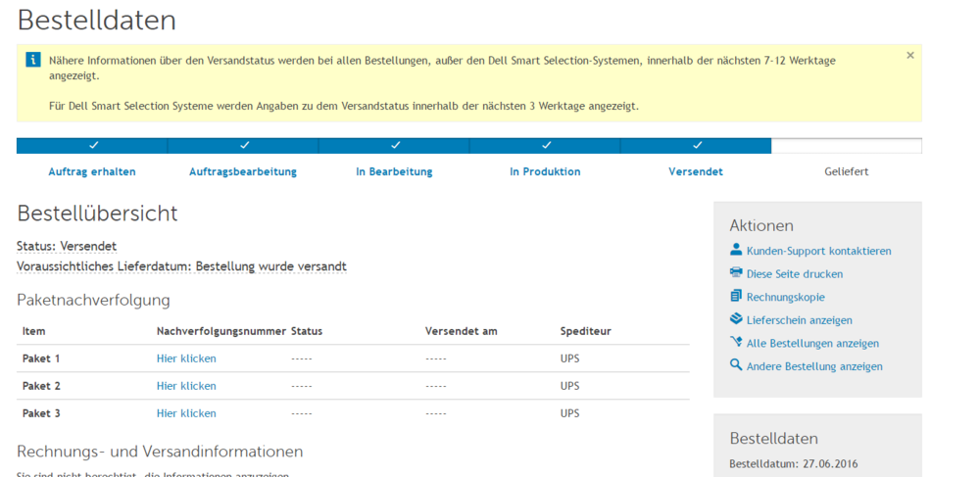Image resolution: width=980 pixels, height=477 pixels.
Task: Close the yellow shipping notice banner
Action: [909, 56]
